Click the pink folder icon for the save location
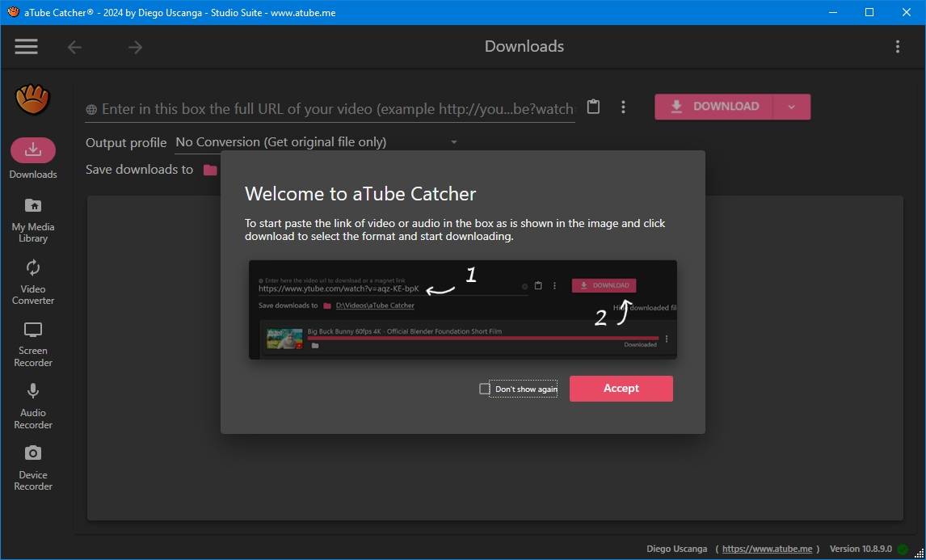The image size is (926, 560). [x=209, y=171]
